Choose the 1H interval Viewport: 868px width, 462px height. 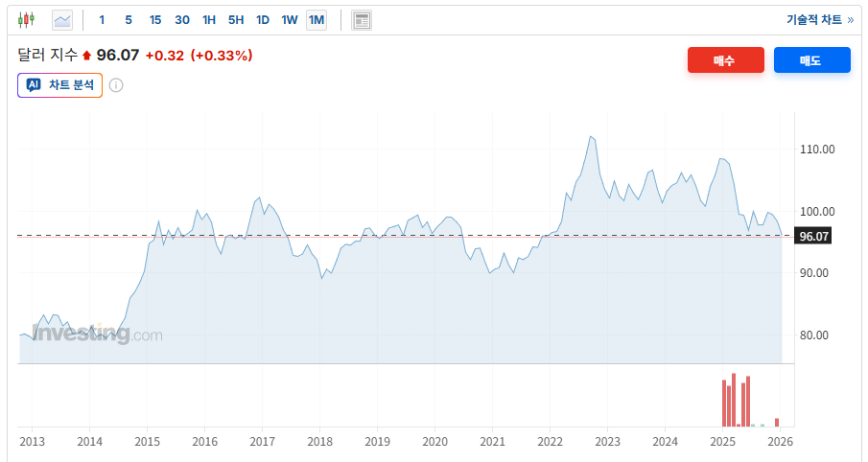click(x=209, y=20)
